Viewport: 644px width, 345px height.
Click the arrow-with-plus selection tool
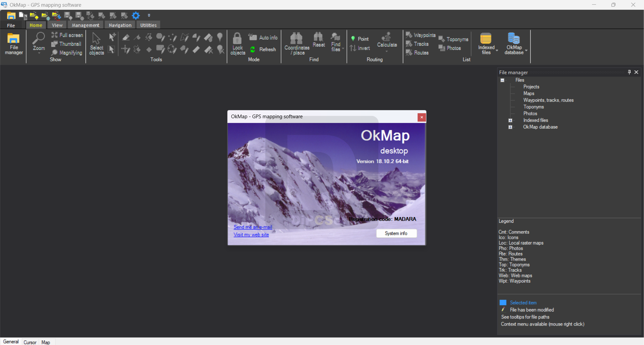pos(112,37)
